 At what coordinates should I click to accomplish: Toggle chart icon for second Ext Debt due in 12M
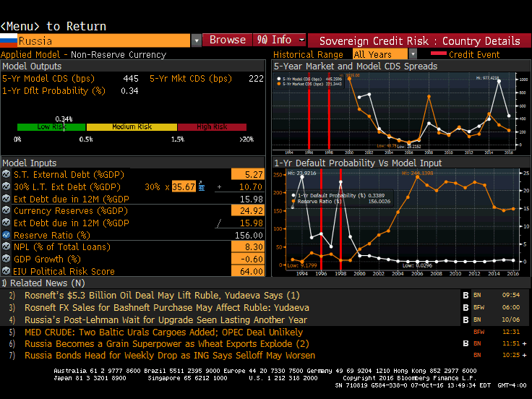[x=6, y=223]
